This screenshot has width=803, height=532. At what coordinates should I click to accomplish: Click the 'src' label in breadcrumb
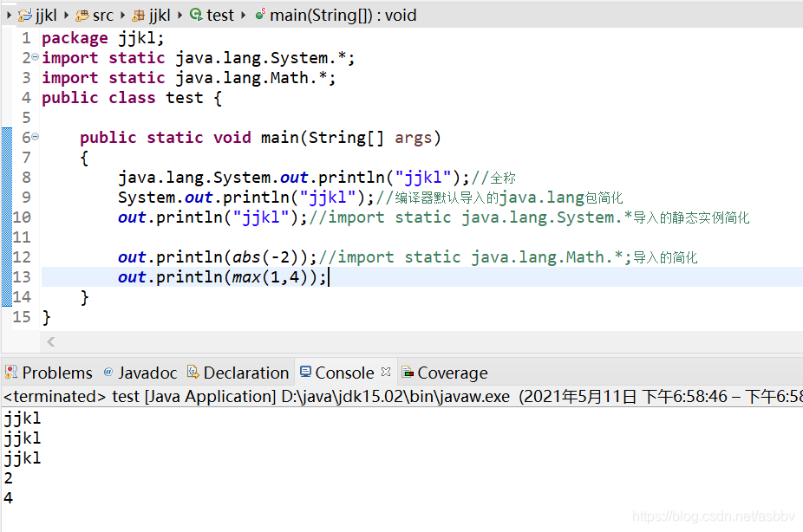[x=103, y=16]
